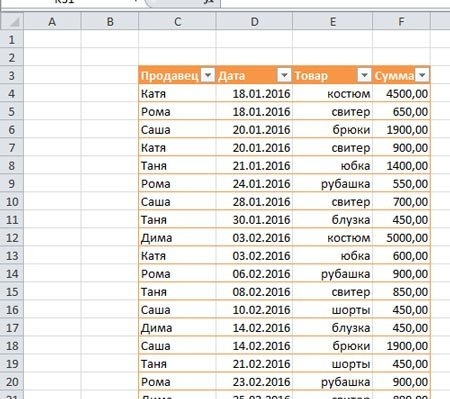Click the Select All corner triangle
The image size is (450, 399).
(12, 22)
